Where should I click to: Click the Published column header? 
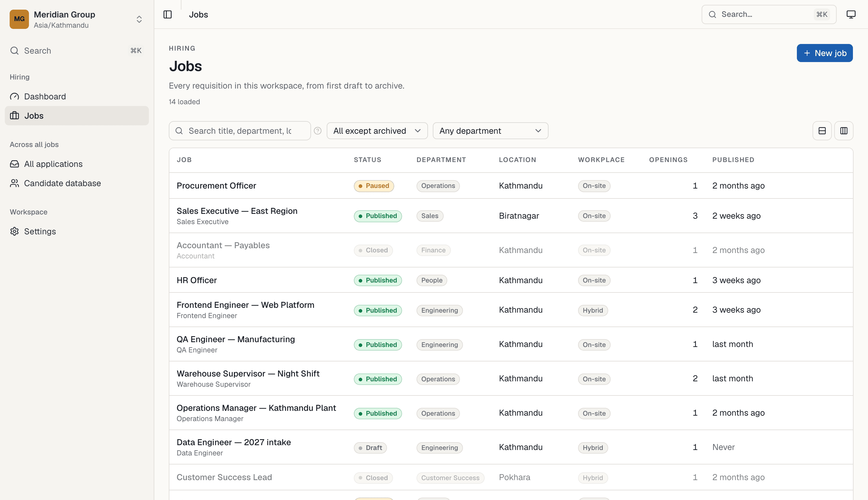(733, 160)
